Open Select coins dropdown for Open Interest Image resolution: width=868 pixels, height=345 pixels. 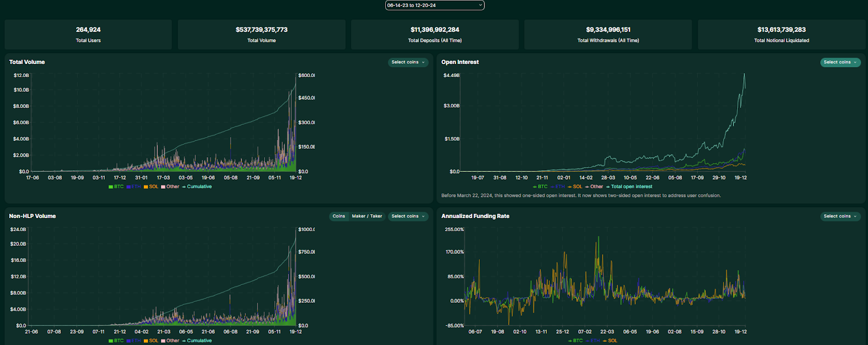click(x=840, y=62)
